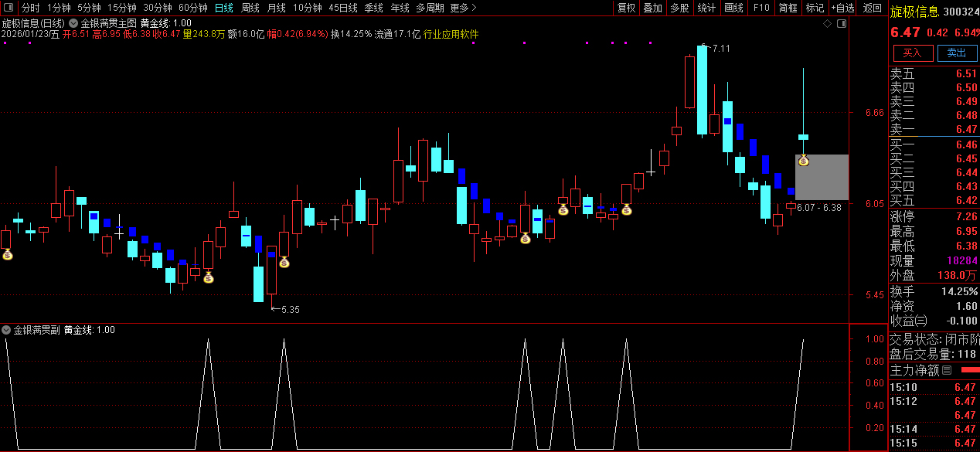Select the 季线 quarterly tab
Viewport: 980px width, 452px height.
(373, 8)
